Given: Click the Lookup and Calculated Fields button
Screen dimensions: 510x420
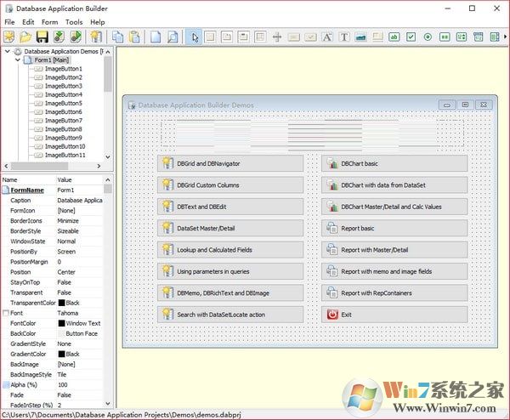Looking at the screenshot, I should [230, 249].
